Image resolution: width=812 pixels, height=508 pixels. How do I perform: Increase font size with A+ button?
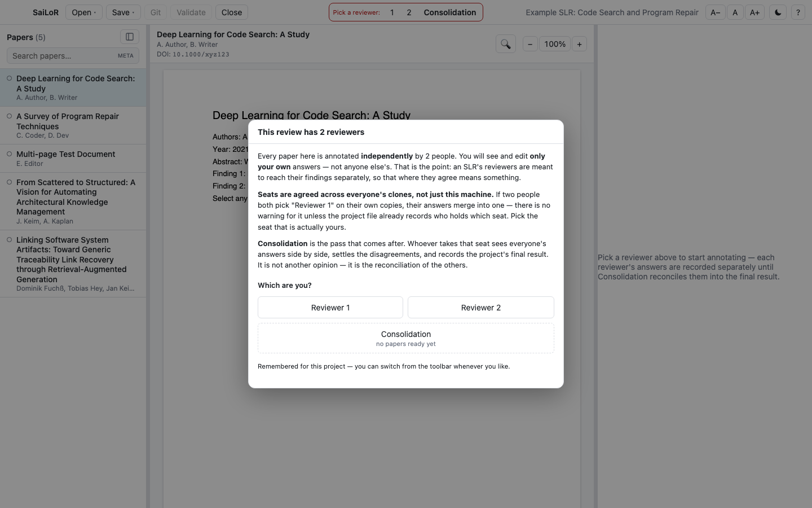pos(754,12)
